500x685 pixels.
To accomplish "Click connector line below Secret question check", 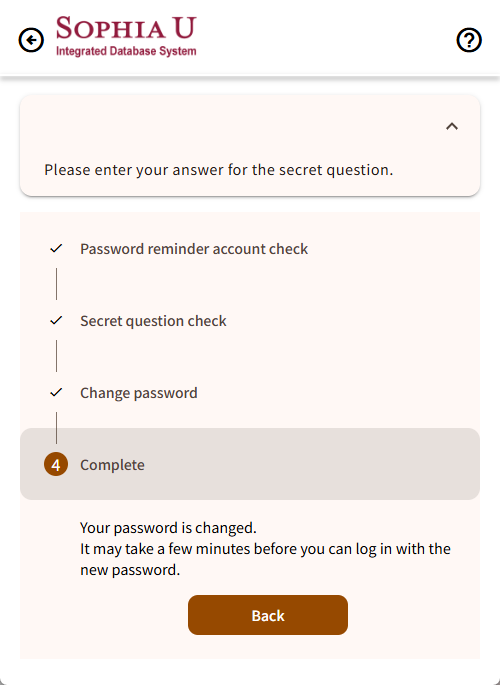I will [56, 356].
